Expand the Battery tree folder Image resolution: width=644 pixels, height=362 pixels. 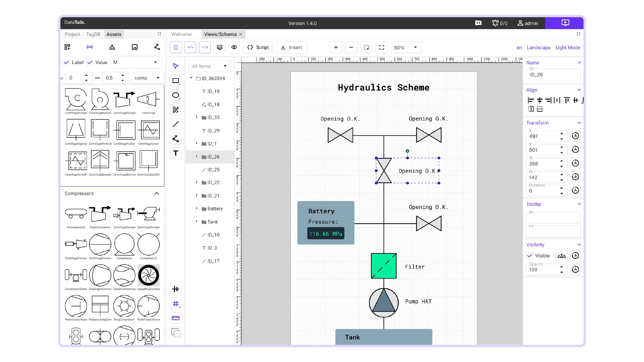(197, 208)
